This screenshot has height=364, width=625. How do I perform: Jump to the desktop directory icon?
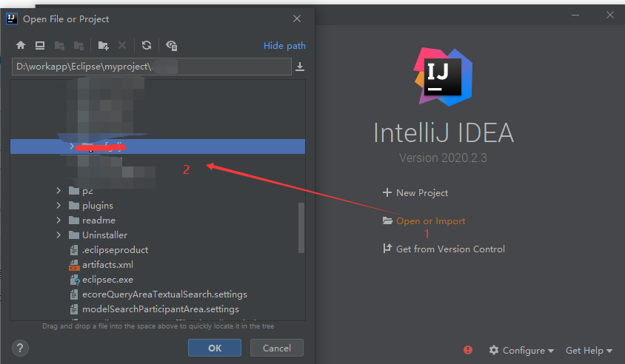click(x=40, y=45)
